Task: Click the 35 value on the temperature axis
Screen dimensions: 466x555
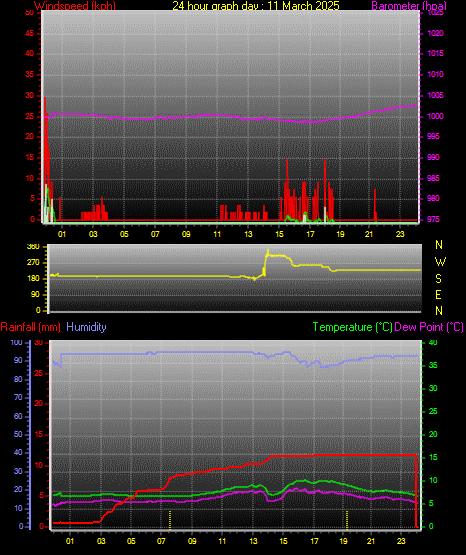Action: pos(433,365)
